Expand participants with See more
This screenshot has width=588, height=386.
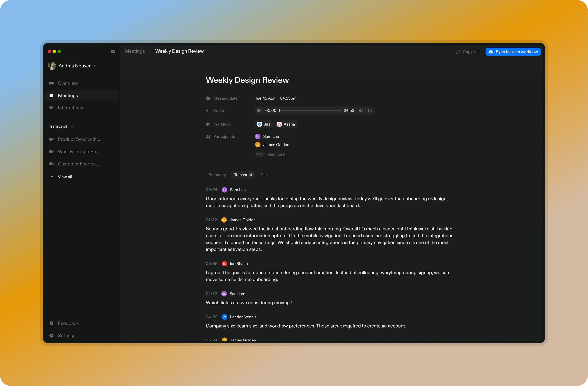[276, 154]
